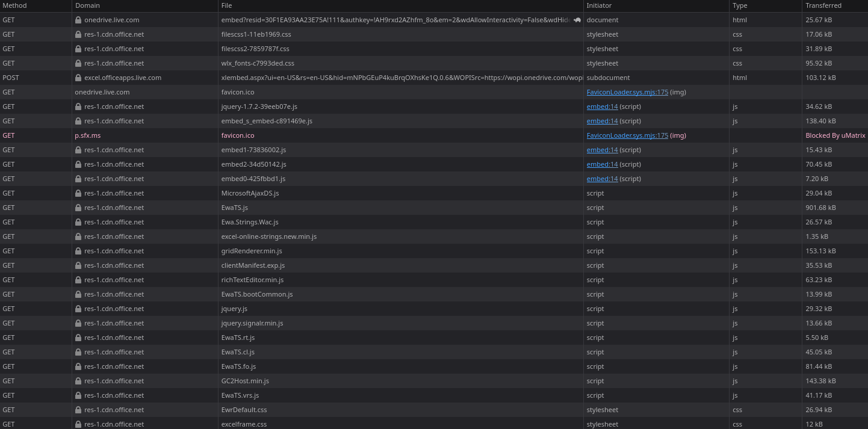Click the lock icon in the jquery.signalr.min.js row
The height and width of the screenshot is (429, 868).
pyautogui.click(x=78, y=323)
